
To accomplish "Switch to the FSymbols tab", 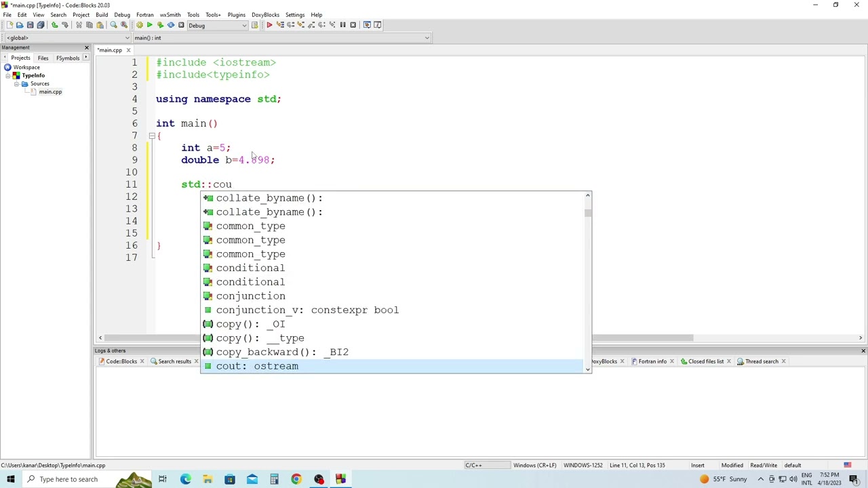I will (x=68, y=58).
